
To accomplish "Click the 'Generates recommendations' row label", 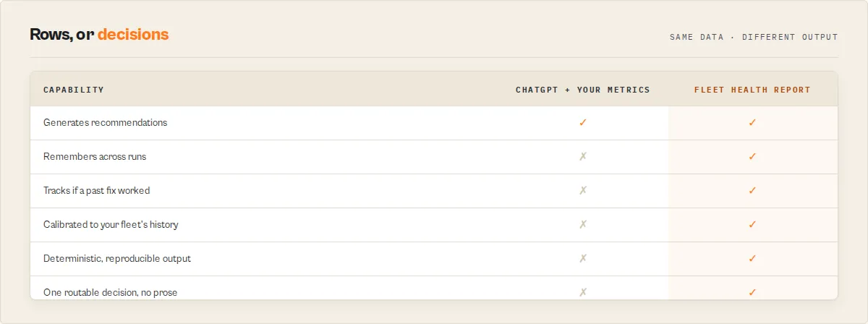I will pos(105,122).
